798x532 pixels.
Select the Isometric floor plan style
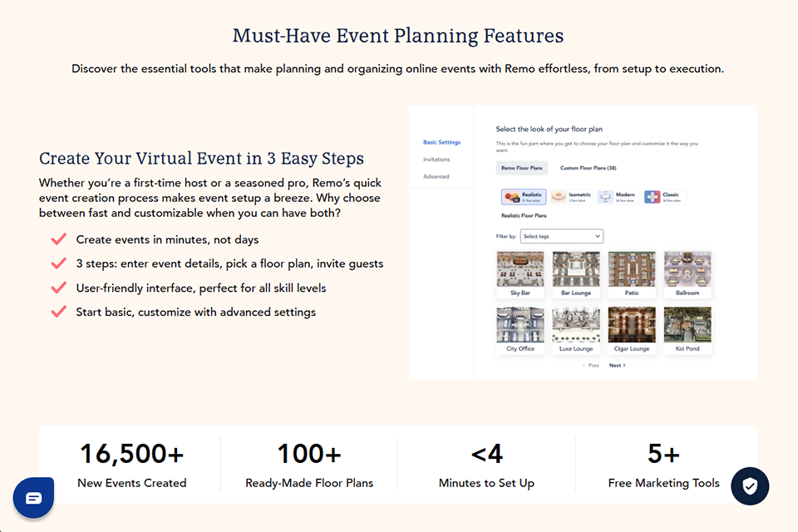572,196
